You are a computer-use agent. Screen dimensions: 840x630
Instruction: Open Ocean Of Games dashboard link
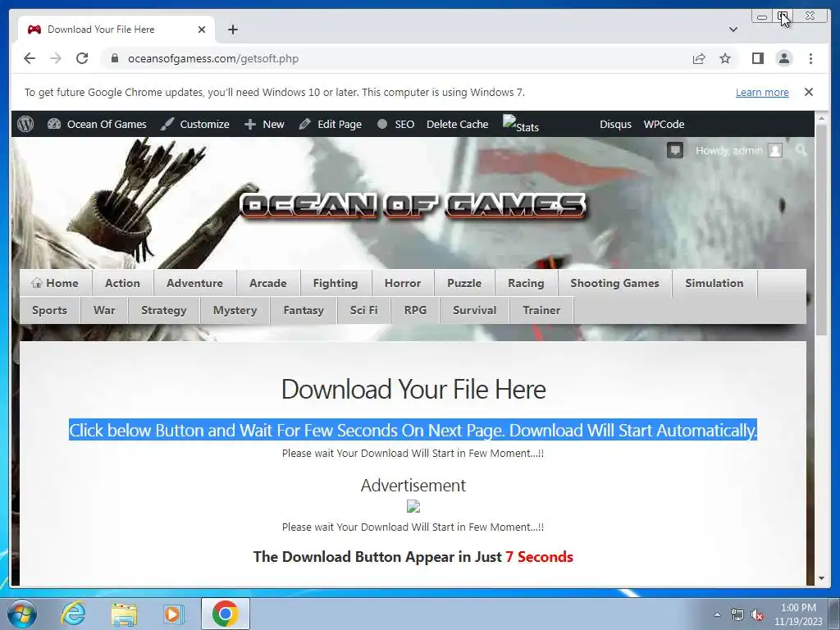[97, 125]
